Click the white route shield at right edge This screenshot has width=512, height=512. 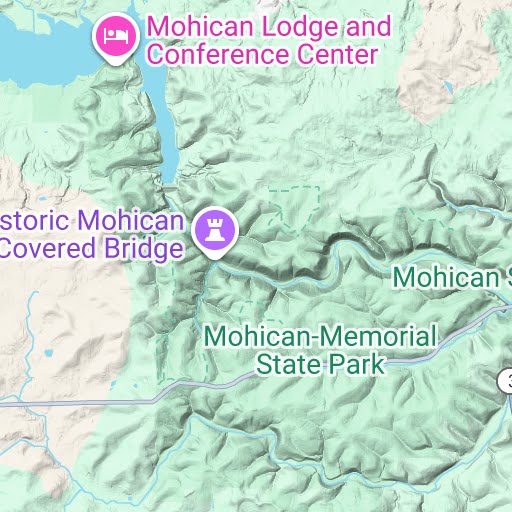point(505,380)
